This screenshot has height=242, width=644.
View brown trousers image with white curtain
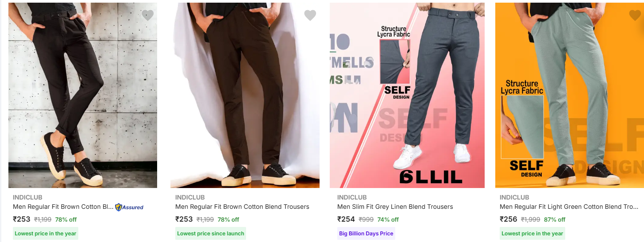tap(245, 95)
